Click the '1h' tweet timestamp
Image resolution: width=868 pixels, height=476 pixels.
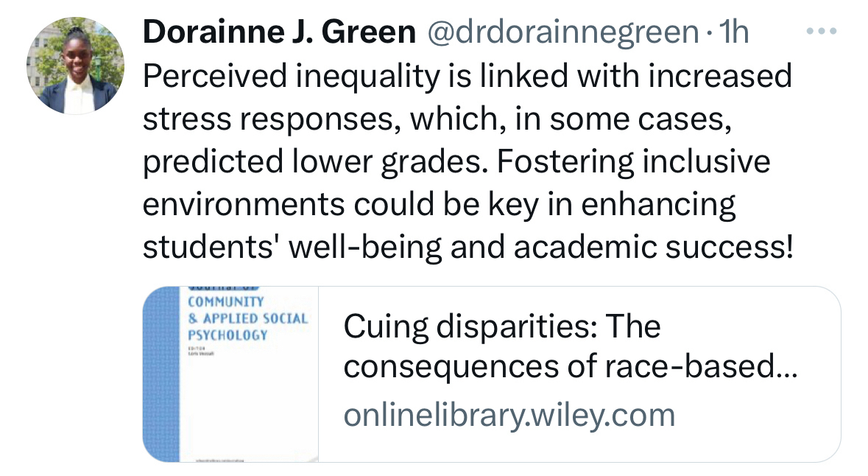(735, 32)
